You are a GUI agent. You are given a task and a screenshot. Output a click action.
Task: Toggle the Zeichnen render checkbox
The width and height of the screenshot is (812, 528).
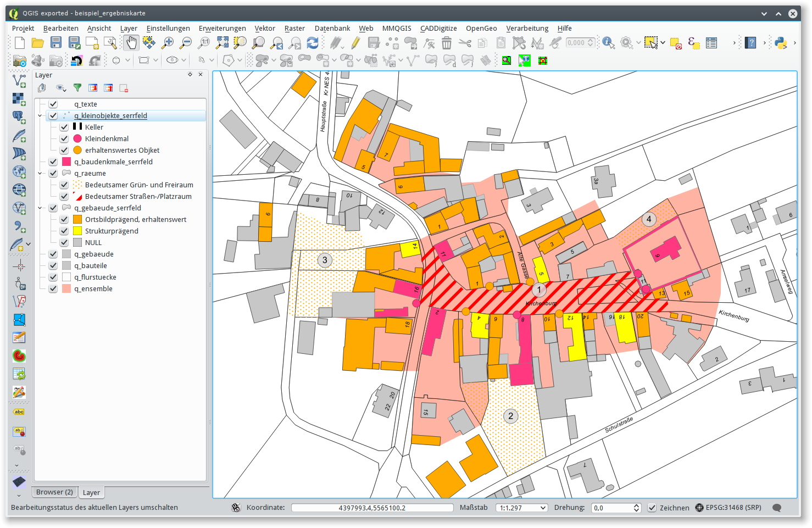[652, 508]
